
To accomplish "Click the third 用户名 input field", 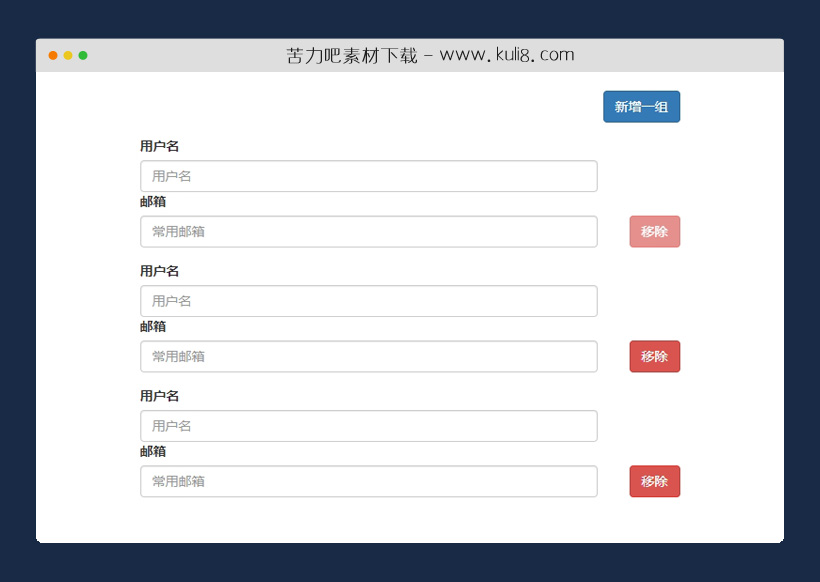I will click(368, 426).
